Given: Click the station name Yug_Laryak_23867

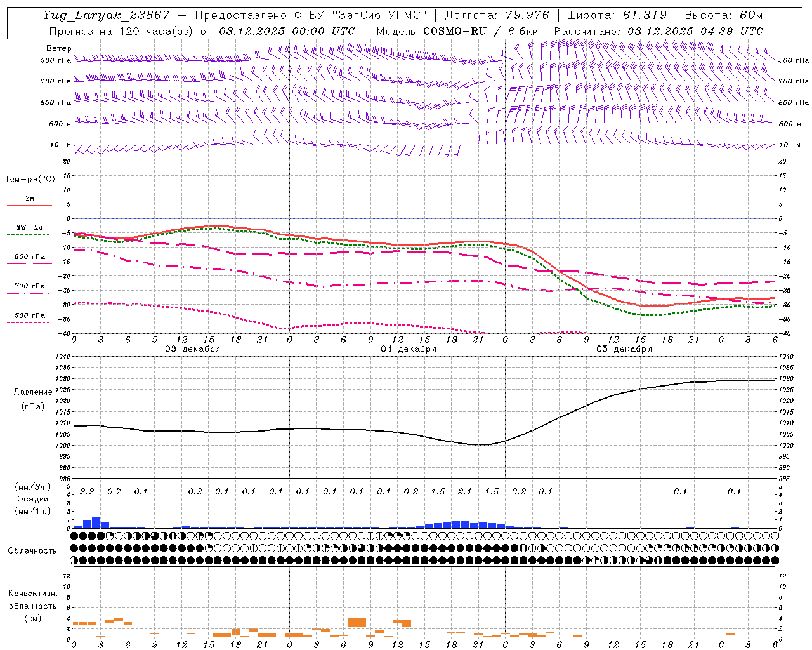Looking at the screenshot, I should coord(107,15).
